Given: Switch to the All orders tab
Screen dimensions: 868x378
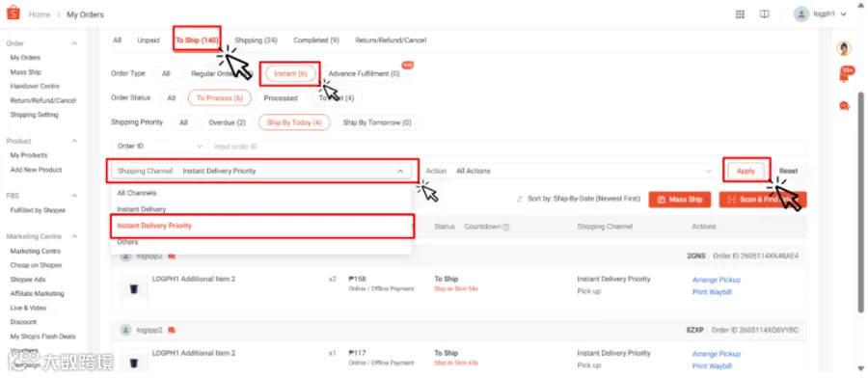Looking at the screenshot, I should click(x=117, y=40).
